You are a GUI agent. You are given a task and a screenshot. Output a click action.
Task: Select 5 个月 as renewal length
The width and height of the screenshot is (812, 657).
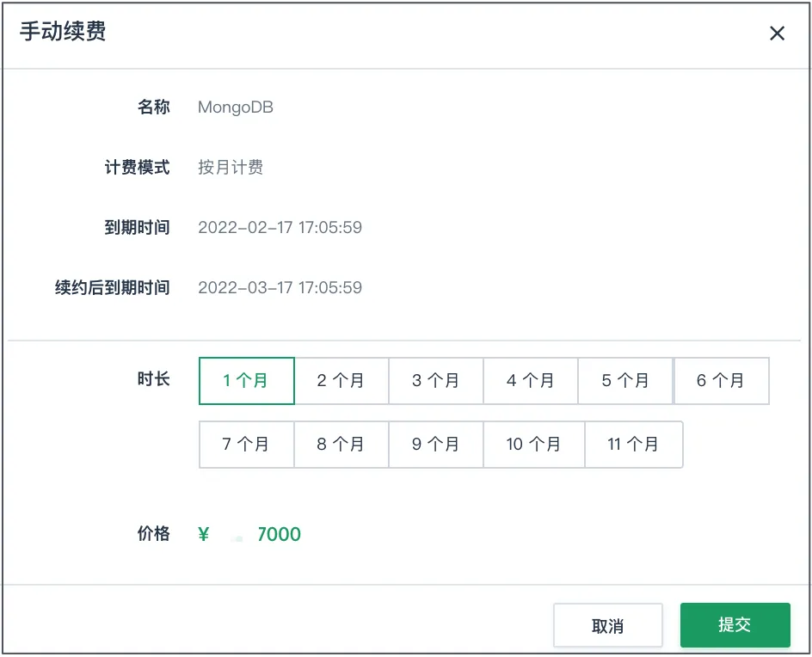coord(625,381)
